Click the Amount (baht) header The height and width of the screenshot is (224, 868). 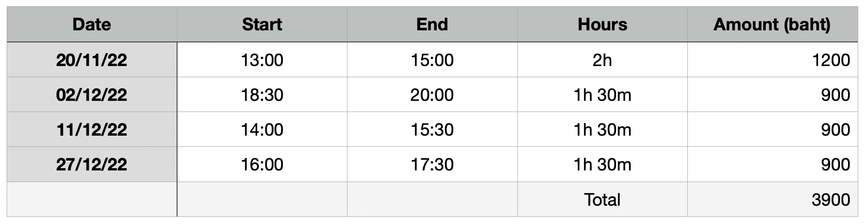pos(772,25)
